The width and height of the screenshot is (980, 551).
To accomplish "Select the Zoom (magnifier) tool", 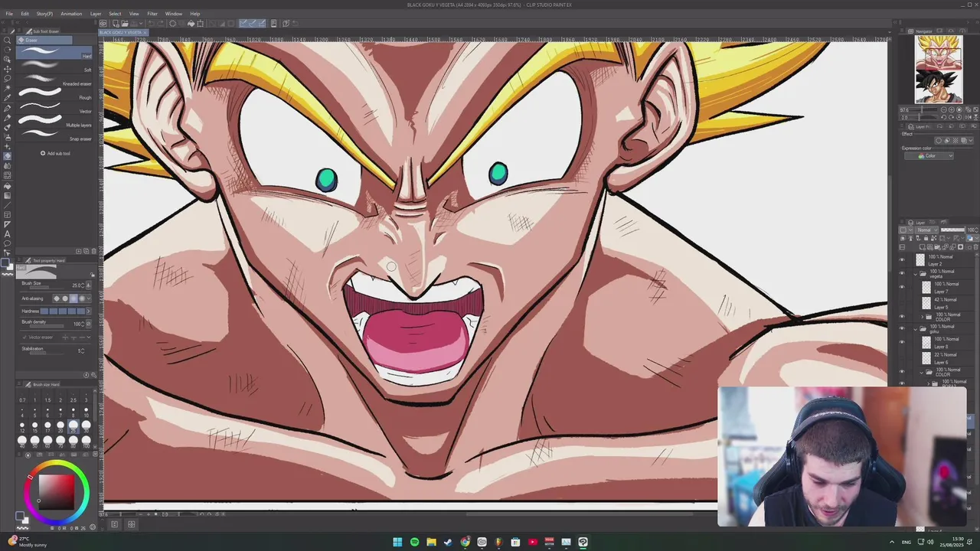I will tap(7, 40).
